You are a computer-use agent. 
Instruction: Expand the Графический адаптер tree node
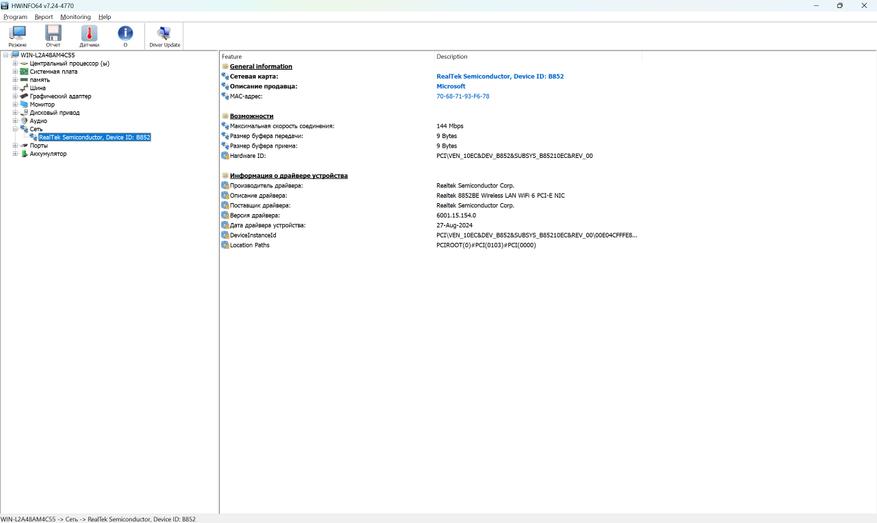pos(15,96)
